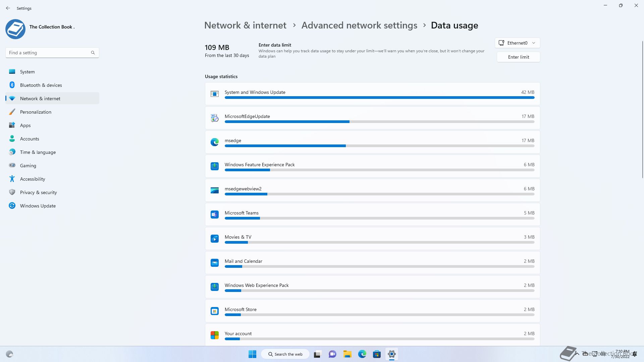
Task: Open widgets button on taskbar left
Action: pyautogui.click(x=9, y=354)
